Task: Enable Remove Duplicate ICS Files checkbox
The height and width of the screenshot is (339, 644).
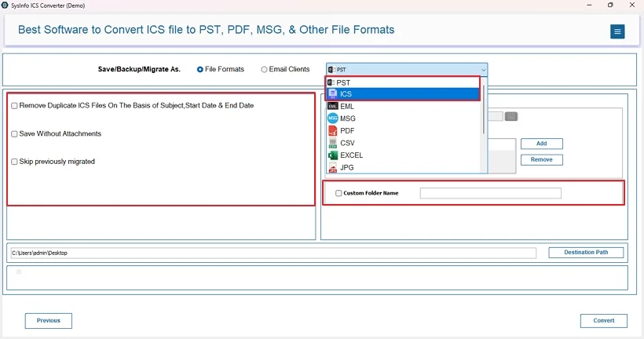Action: [14, 106]
